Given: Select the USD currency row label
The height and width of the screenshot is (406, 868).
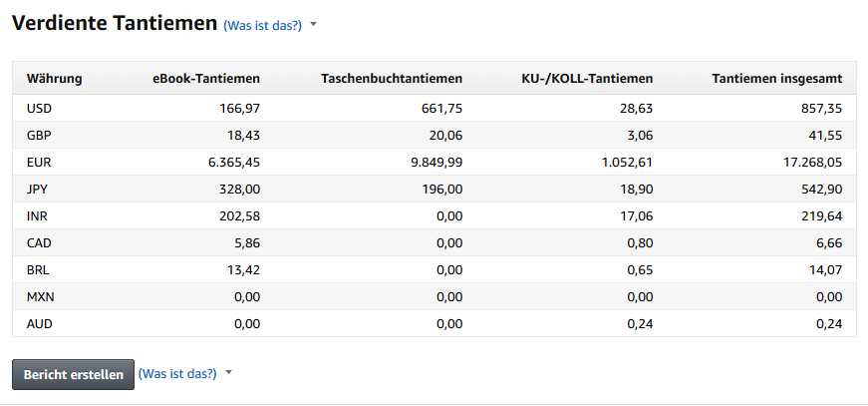Looking at the screenshot, I should 40,108.
